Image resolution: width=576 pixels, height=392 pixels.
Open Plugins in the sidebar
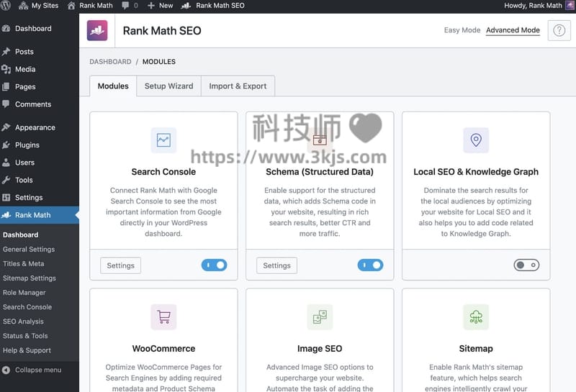(40, 145)
